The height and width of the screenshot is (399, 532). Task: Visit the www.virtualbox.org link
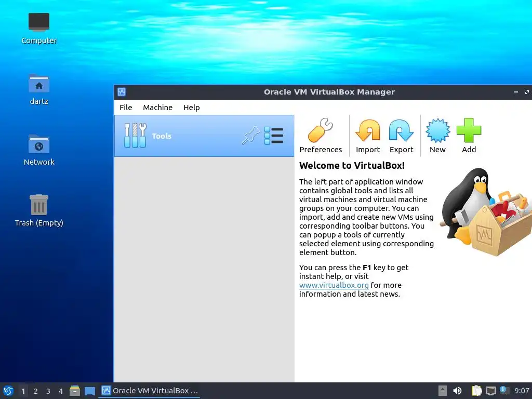click(334, 285)
